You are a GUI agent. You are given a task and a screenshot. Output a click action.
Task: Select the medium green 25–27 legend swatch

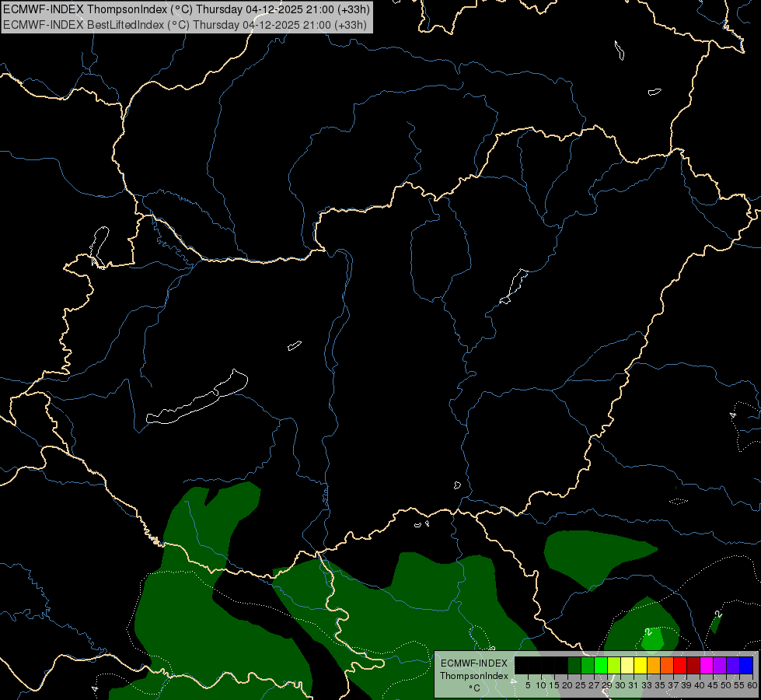tap(588, 665)
